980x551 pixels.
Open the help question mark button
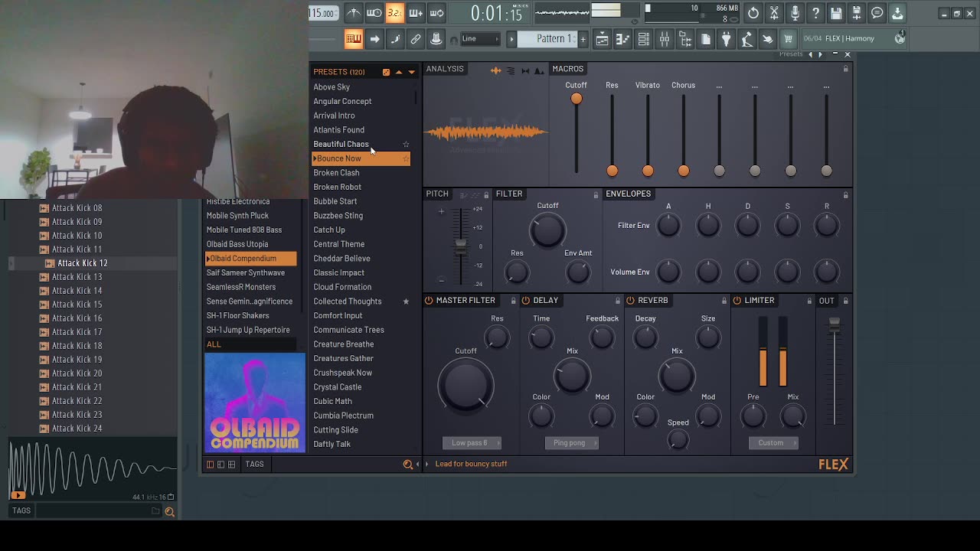tap(815, 13)
